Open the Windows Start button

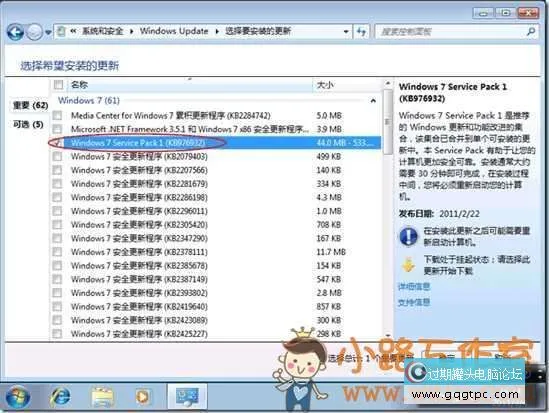tap(17, 397)
